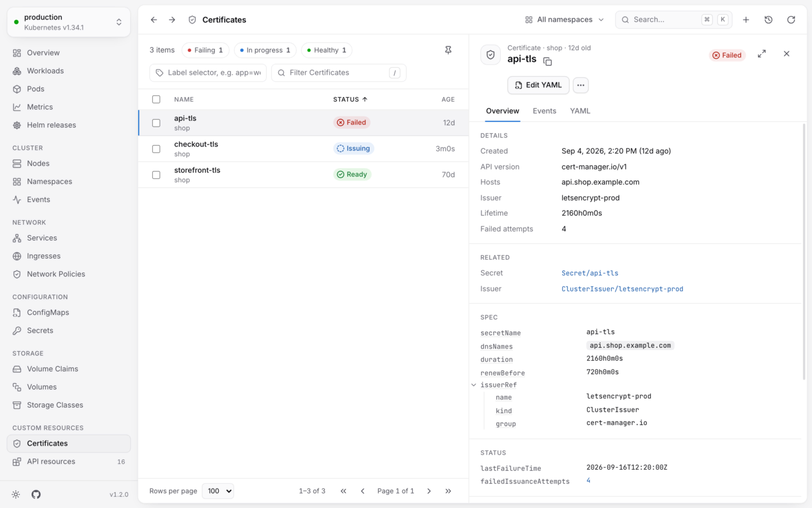The width and height of the screenshot is (812, 508).
Task: Toggle the select-all rows checkbox
Action: pyautogui.click(x=156, y=99)
